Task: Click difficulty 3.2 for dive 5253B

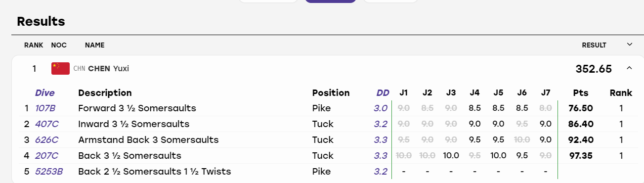Action: (x=380, y=172)
